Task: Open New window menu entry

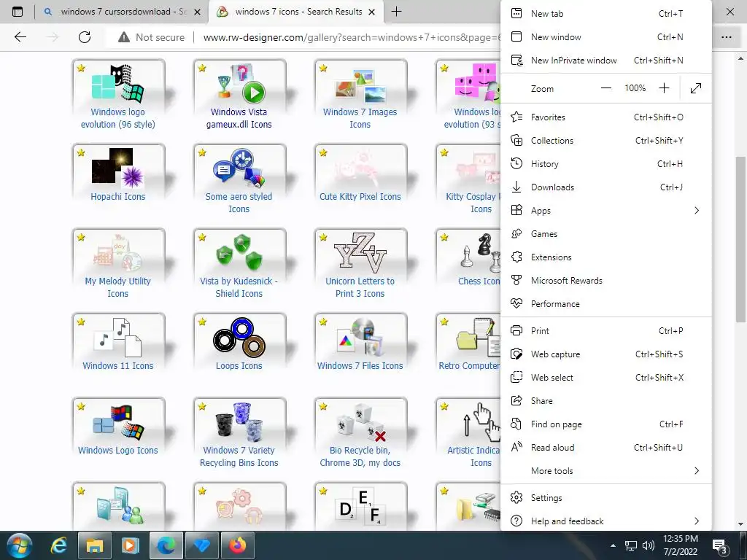Action: tap(606, 36)
